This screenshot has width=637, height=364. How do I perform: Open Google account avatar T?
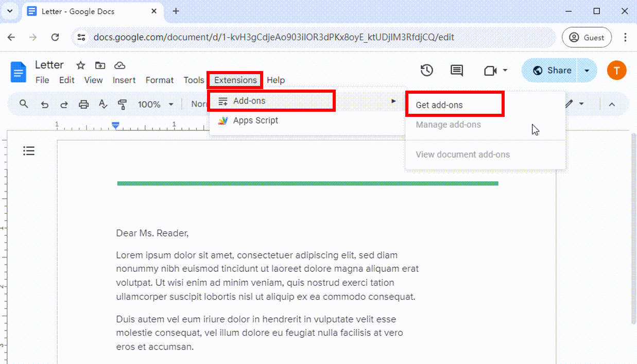[616, 71]
